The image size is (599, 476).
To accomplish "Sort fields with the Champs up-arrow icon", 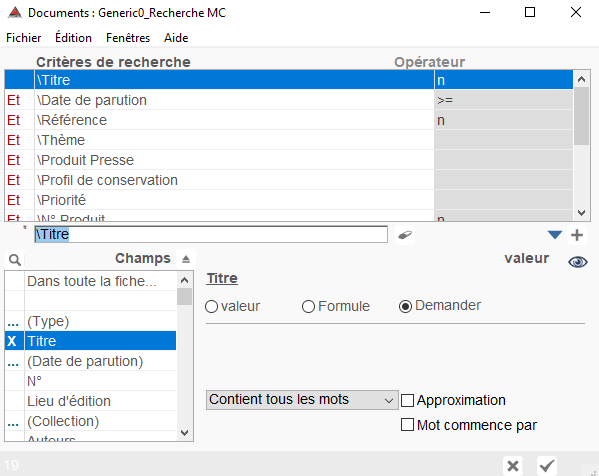I will pyautogui.click(x=186, y=259).
